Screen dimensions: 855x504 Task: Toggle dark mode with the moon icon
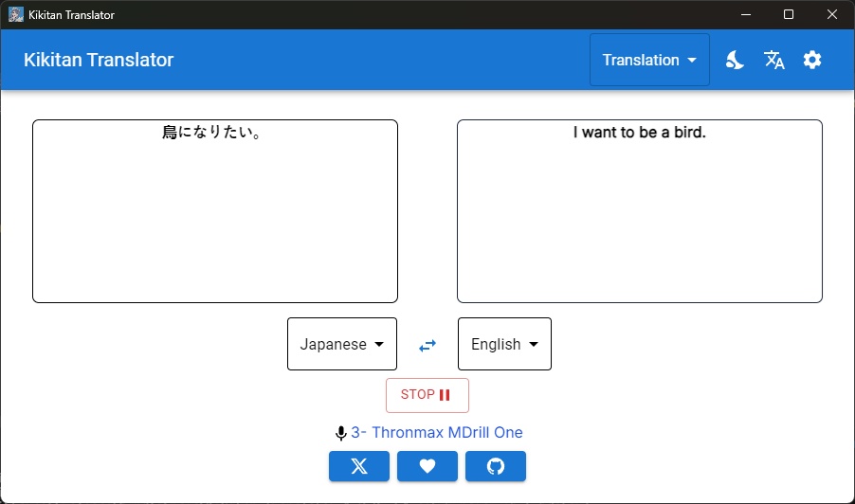(735, 60)
